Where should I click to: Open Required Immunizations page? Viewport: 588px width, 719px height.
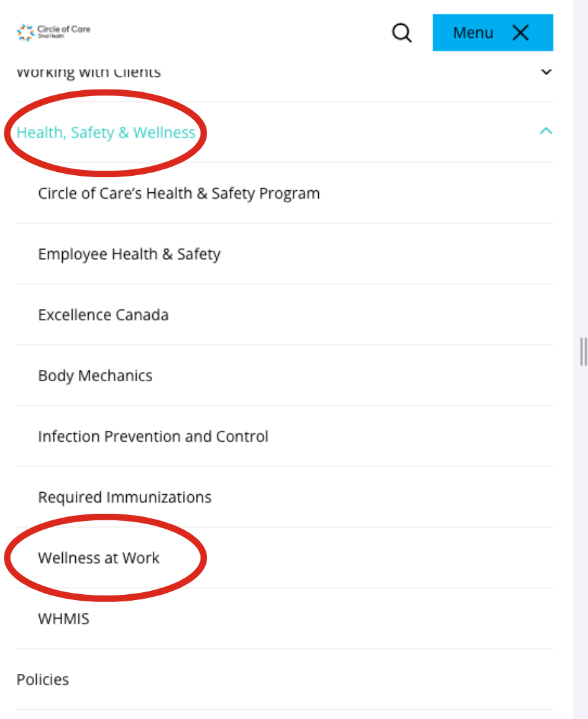(125, 497)
